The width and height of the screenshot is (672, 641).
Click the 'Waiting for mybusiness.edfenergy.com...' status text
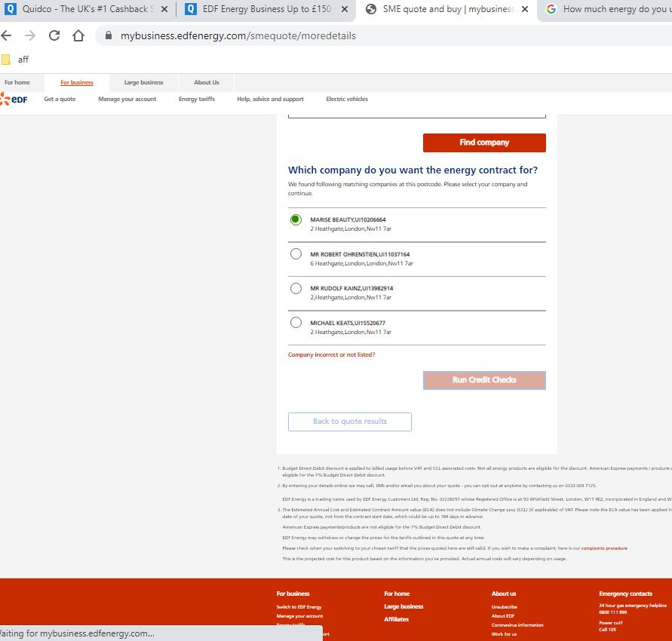point(77,633)
